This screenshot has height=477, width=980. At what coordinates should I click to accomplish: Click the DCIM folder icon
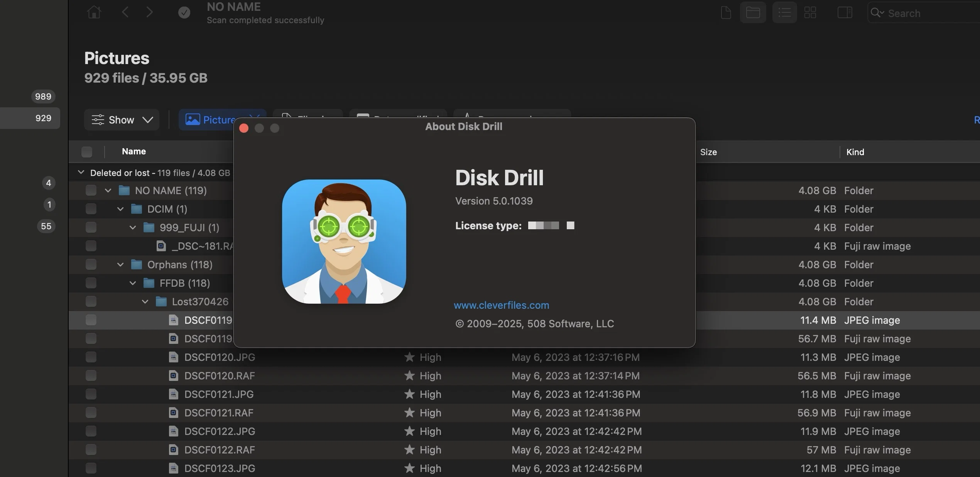coord(136,209)
